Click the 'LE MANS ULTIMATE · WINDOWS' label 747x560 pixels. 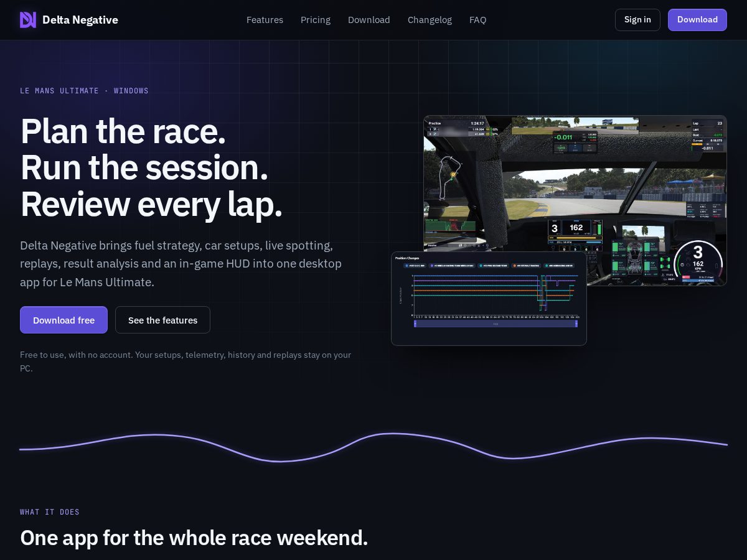point(84,91)
